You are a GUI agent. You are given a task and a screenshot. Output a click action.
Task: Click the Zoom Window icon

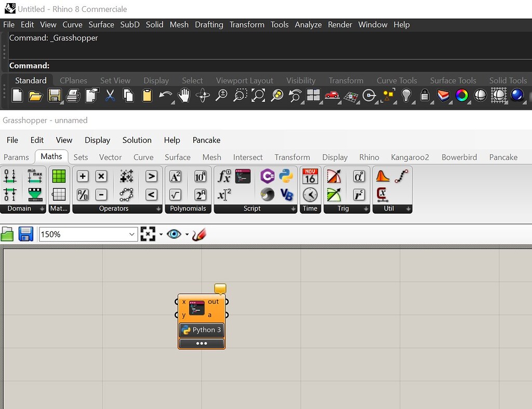(240, 96)
